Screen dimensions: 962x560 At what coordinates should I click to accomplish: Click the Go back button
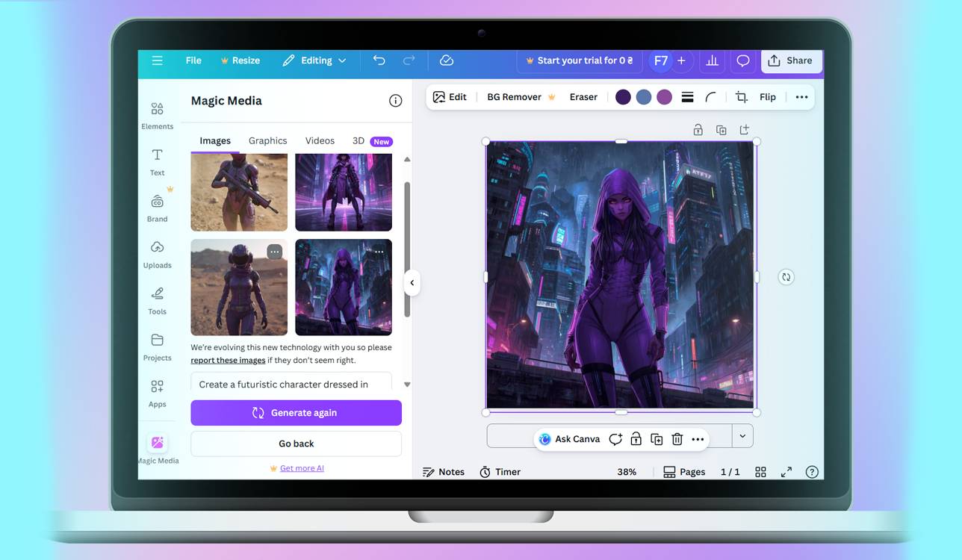(x=296, y=444)
